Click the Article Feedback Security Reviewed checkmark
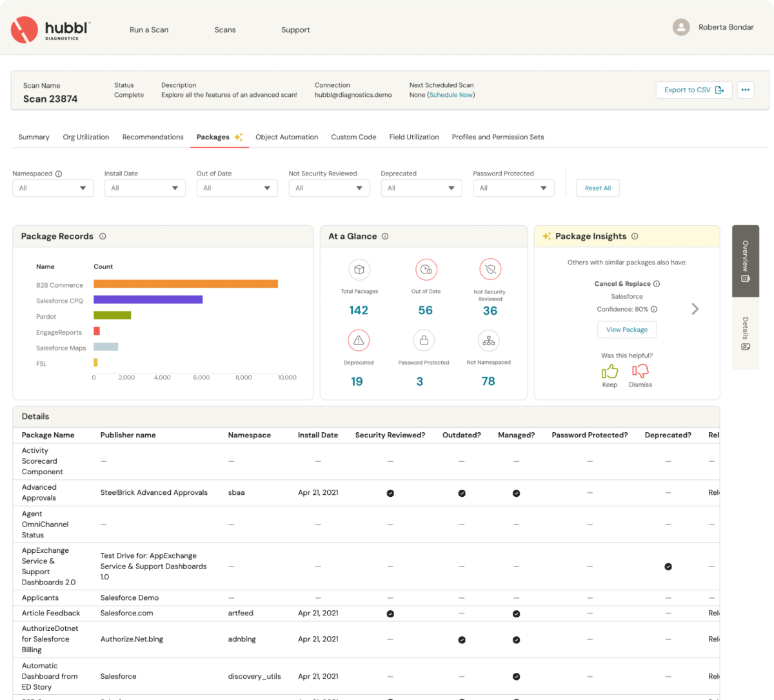Image resolution: width=774 pixels, height=700 pixels. tap(390, 614)
